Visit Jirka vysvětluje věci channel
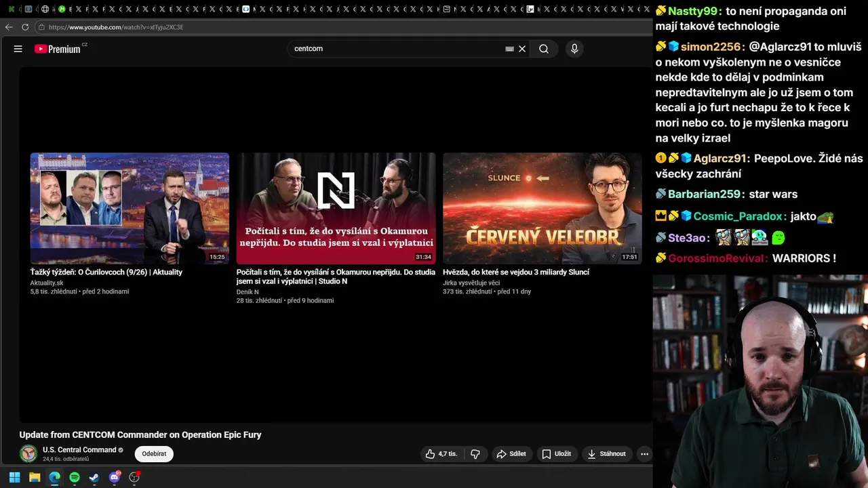This screenshot has height=488, width=868. click(x=471, y=283)
